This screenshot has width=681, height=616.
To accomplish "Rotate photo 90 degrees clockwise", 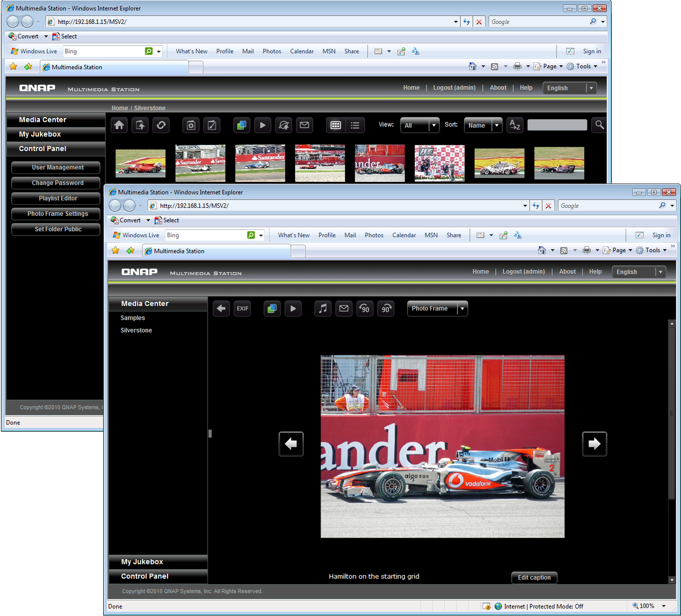I will tap(386, 309).
